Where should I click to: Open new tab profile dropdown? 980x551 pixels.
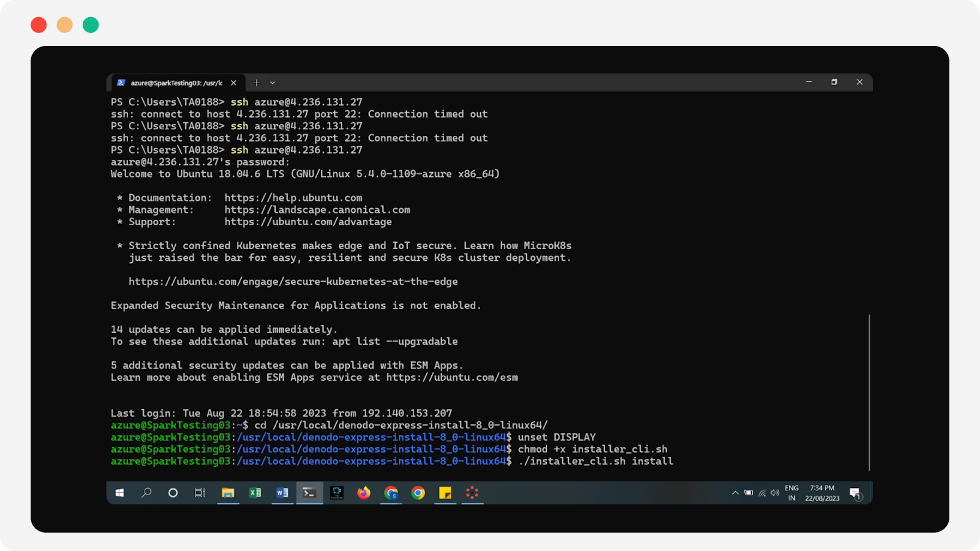tap(273, 83)
